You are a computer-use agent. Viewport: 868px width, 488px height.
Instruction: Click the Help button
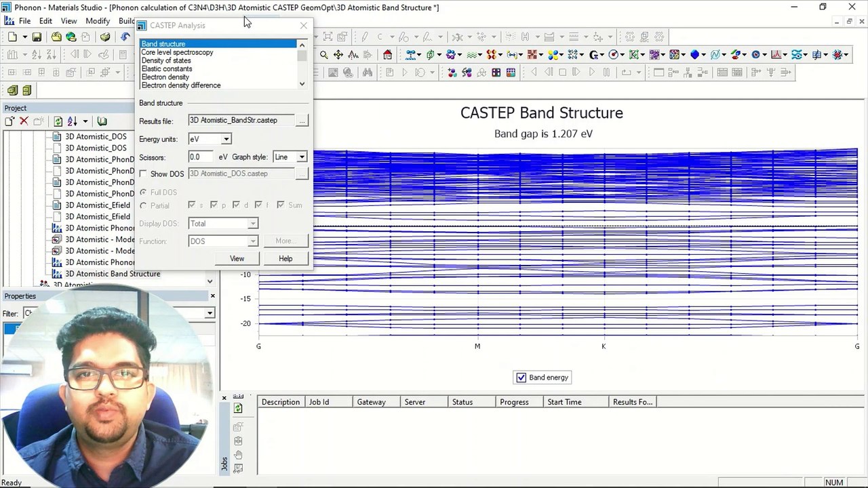(285, 258)
